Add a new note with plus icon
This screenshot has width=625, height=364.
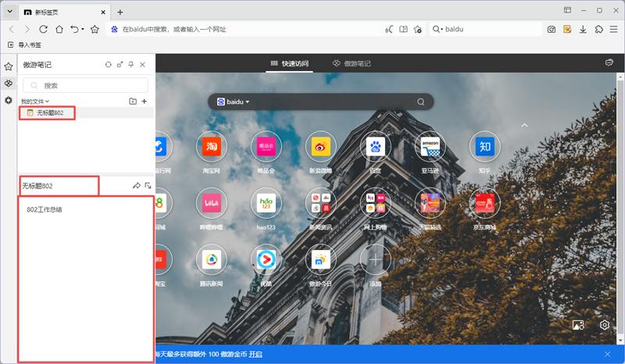[145, 102]
